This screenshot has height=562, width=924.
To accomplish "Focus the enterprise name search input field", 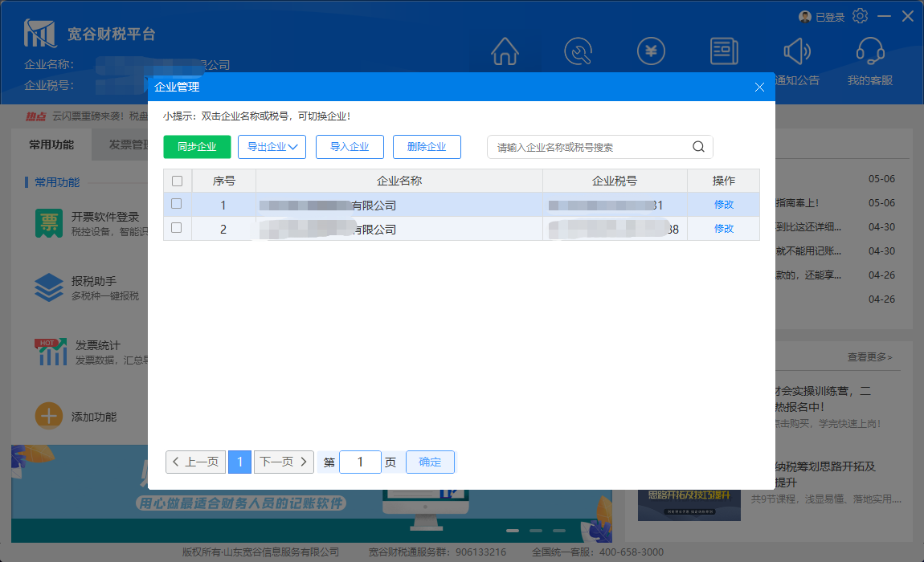I will pos(591,147).
